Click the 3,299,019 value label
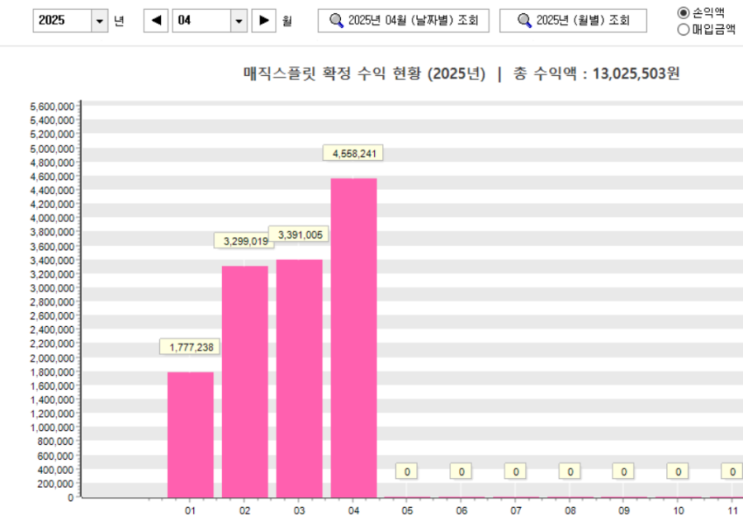 (244, 241)
